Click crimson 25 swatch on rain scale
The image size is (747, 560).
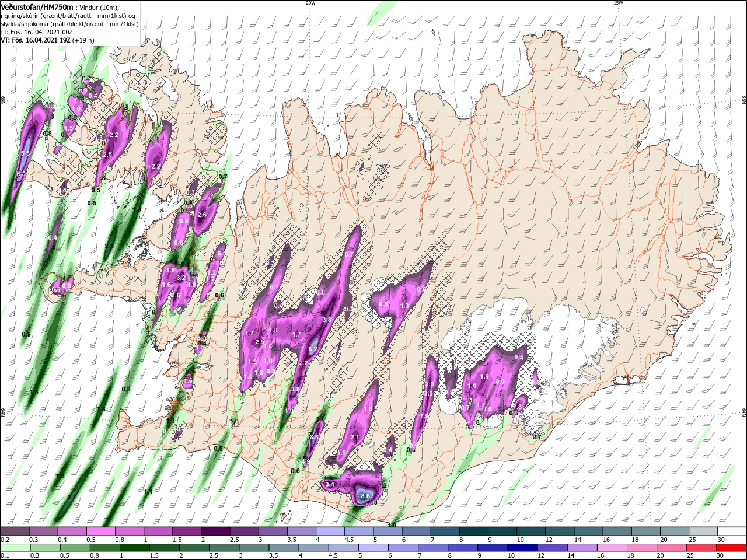[702, 548]
